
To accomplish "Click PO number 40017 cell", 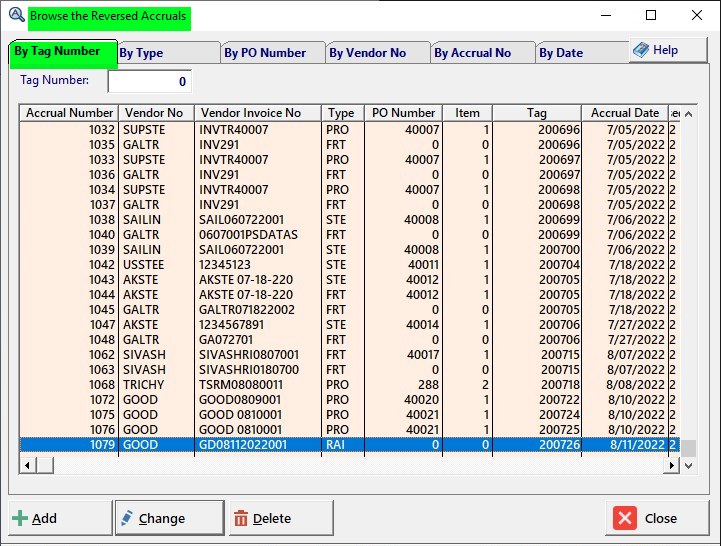I will (423, 355).
